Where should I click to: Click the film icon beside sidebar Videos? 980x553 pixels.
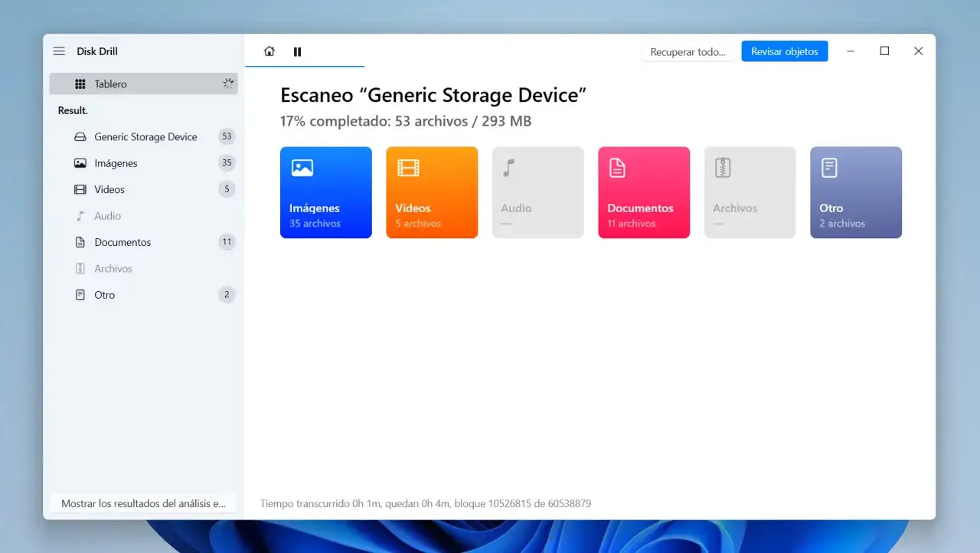click(x=80, y=189)
